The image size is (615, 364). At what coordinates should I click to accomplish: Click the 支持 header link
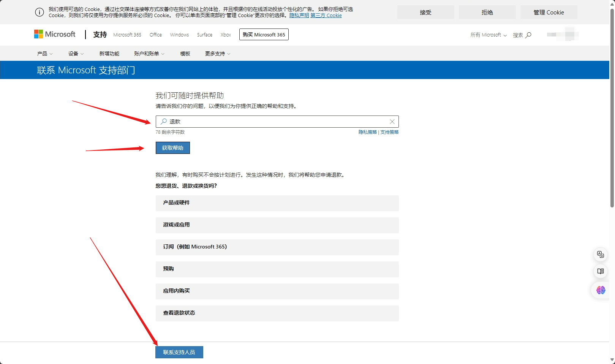tap(100, 35)
